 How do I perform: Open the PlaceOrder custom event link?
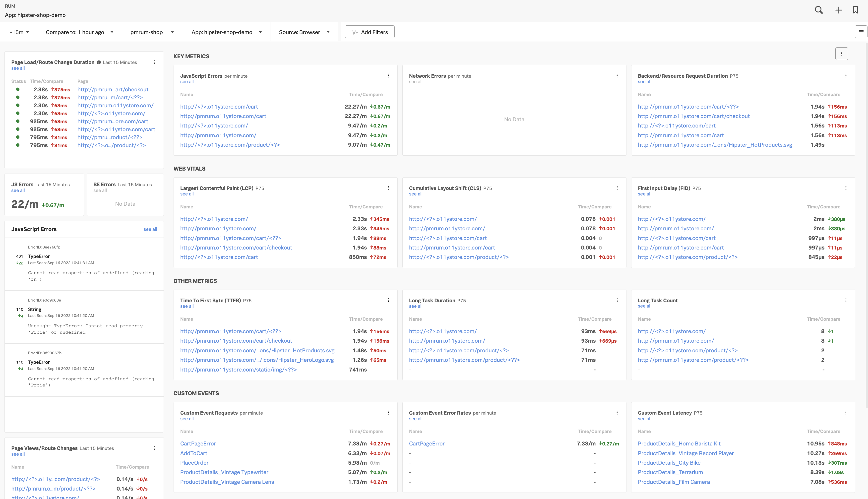194,463
